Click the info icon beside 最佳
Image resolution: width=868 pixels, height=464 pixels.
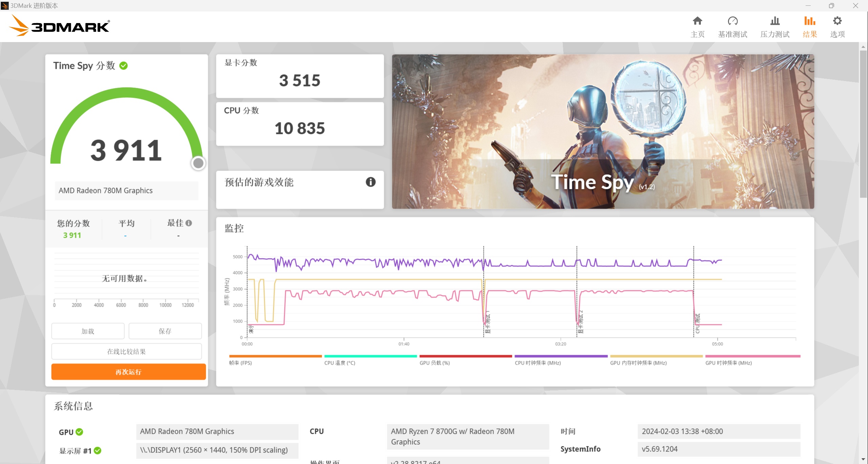click(189, 223)
